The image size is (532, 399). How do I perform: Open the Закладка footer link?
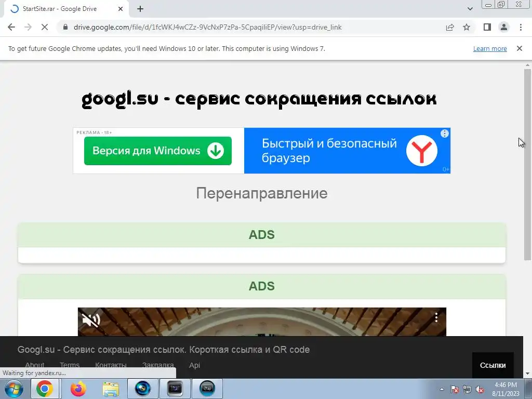(x=158, y=365)
